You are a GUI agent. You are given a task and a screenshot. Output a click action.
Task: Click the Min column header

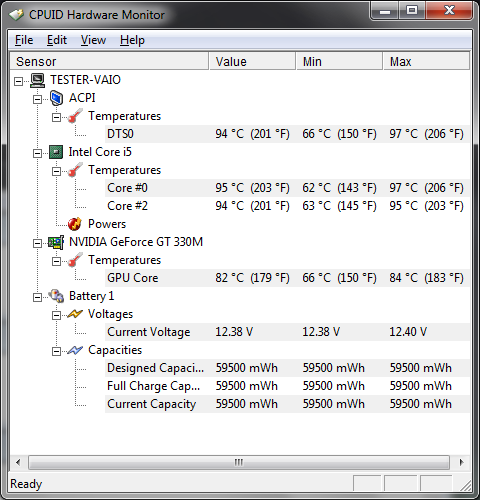pos(339,61)
